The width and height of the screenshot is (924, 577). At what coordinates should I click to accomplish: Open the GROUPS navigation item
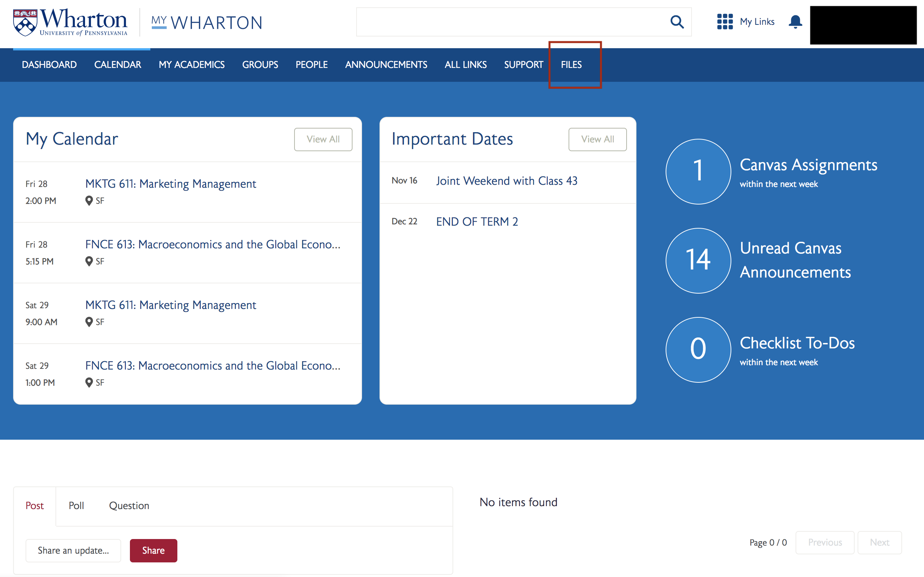pyautogui.click(x=260, y=65)
